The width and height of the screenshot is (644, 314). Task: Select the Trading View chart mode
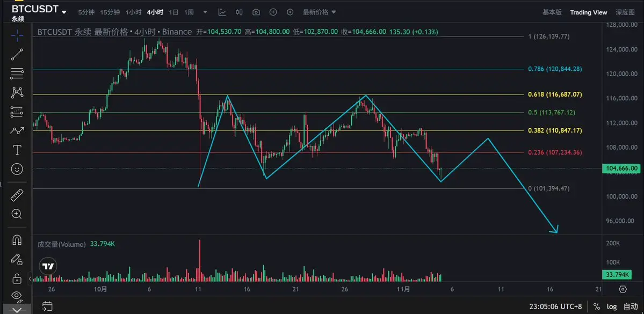click(x=589, y=12)
